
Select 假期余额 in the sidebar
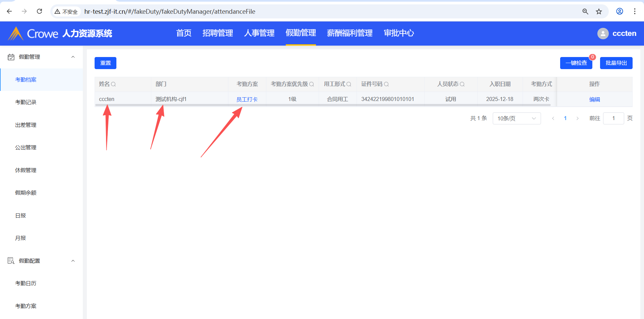(42, 193)
